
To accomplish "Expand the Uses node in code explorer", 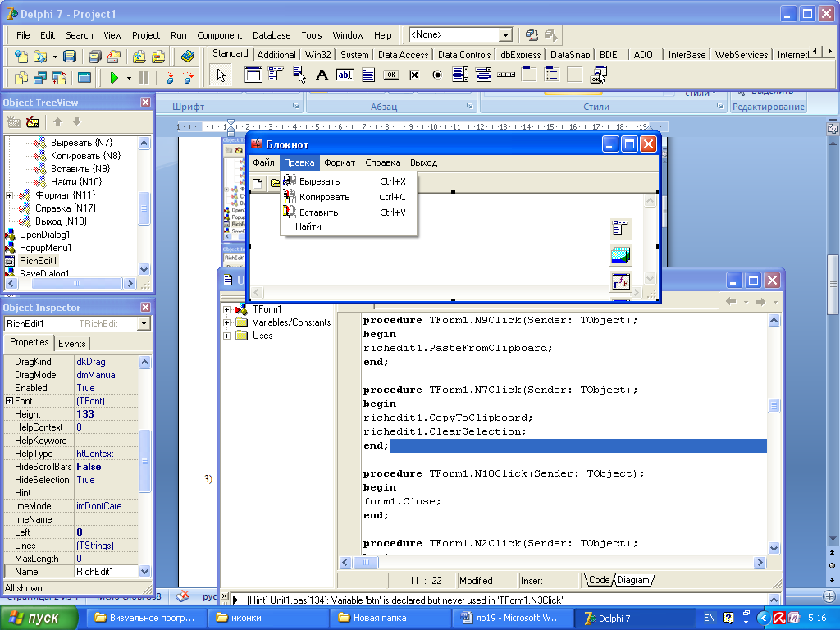I will tap(226, 336).
